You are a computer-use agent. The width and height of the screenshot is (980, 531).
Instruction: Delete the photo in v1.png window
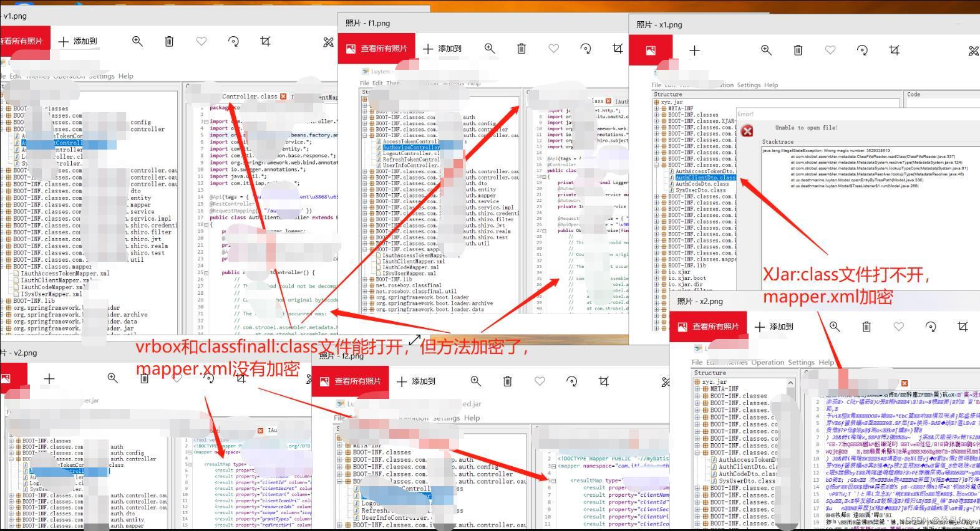coord(169,41)
